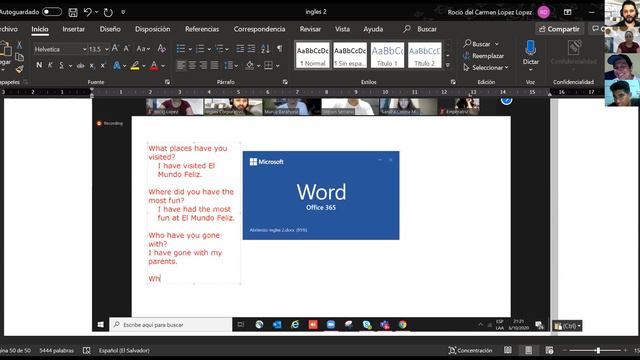Switch to print layout view in status bar
Viewport: 640px width, 360px height.
529,350
